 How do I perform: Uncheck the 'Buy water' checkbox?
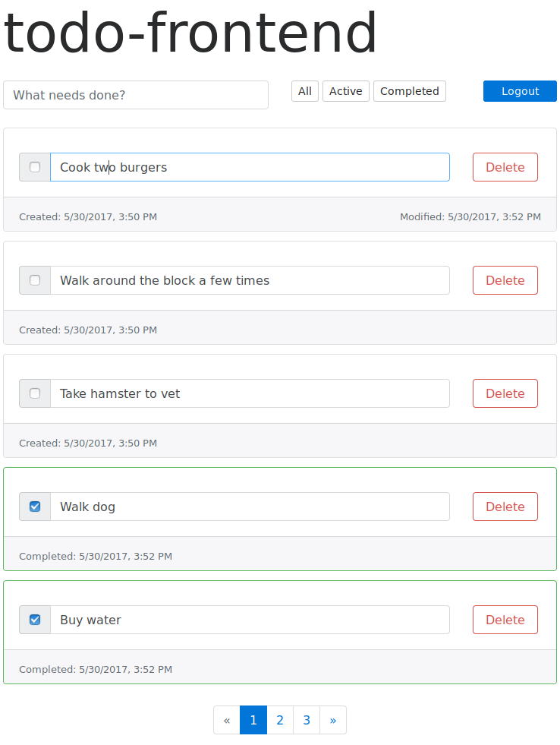[x=35, y=620]
